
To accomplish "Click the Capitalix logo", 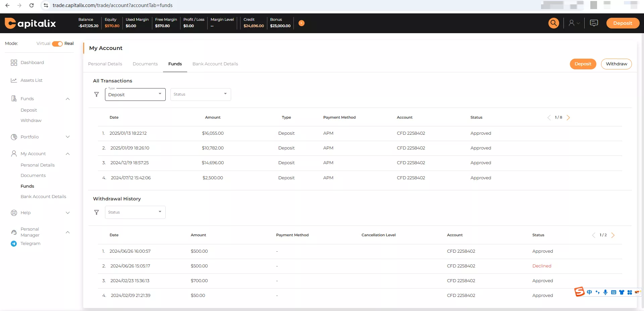I will tap(30, 23).
